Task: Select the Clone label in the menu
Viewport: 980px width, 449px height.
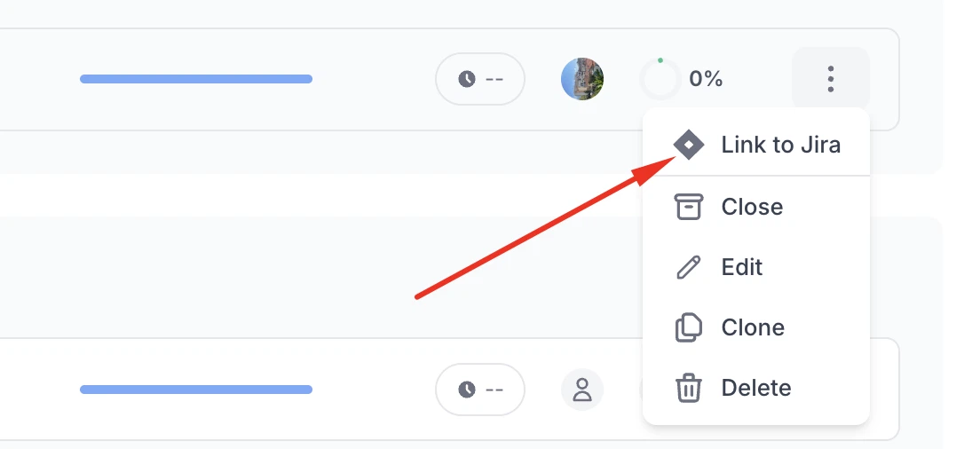Action: point(753,327)
